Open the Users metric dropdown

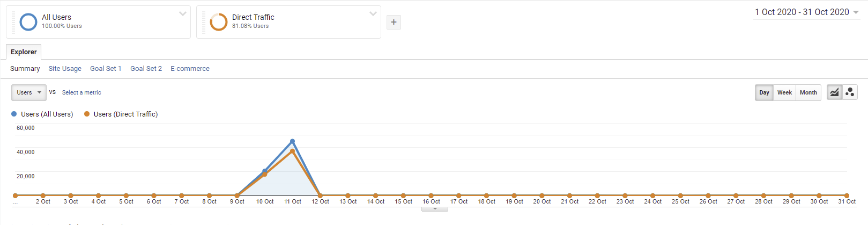tap(29, 92)
